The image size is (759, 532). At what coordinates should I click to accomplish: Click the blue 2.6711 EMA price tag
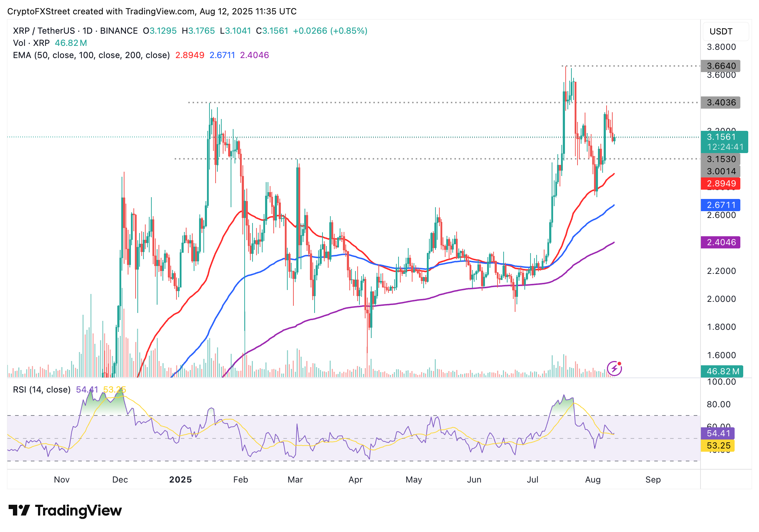coord(720,205)
